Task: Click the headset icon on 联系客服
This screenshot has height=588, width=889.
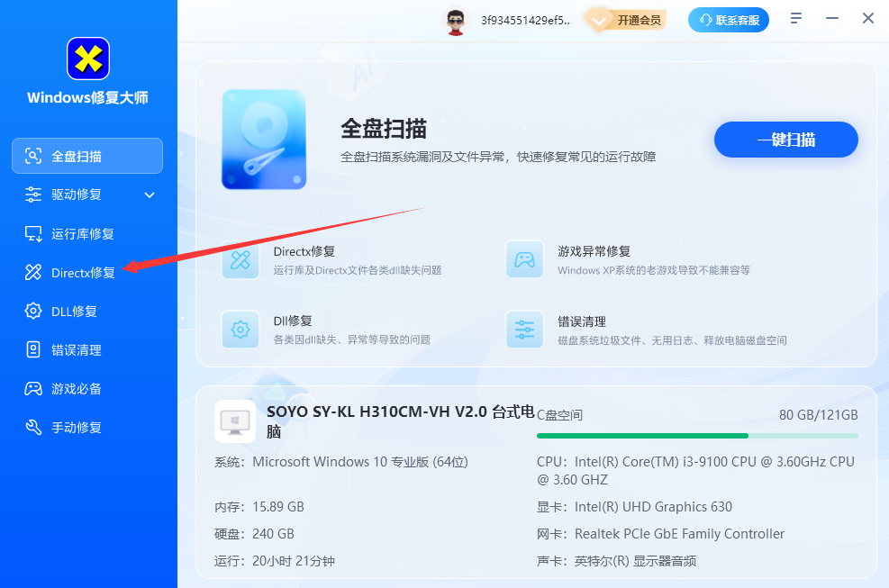Action: click(x=706, y=20)
